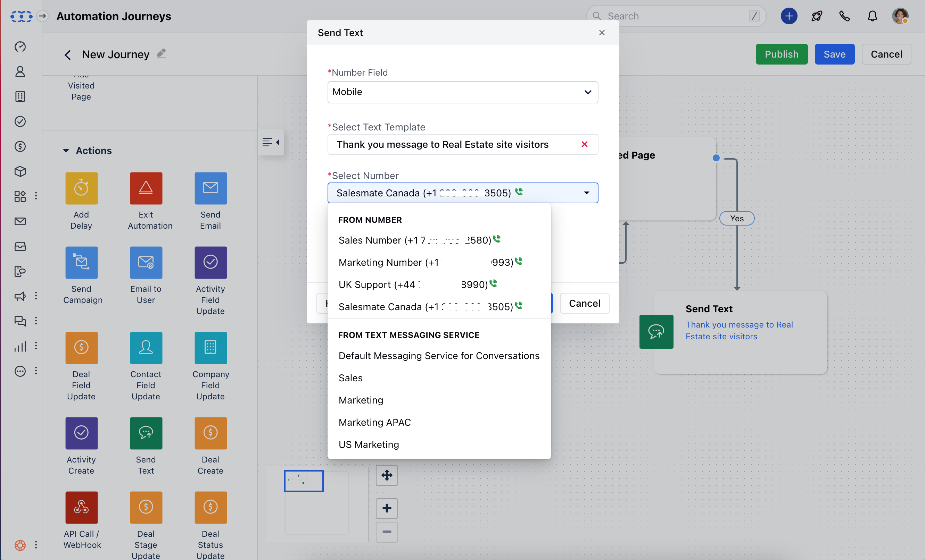The width and height of the screenshot is (925, 560).
Task: Click the API Call / WebHook icon
Action: [82, 507]
